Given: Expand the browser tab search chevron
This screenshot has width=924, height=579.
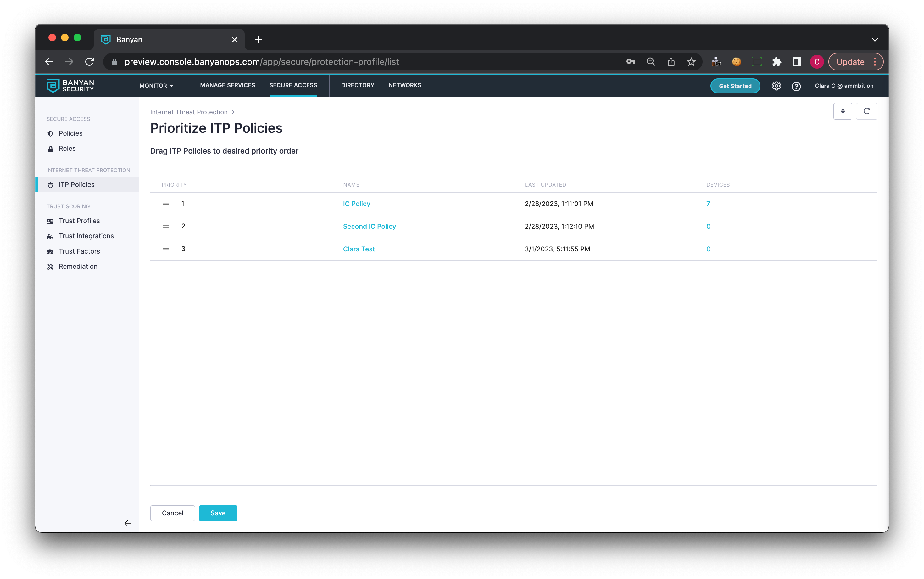Looking at the screenshot, I should pyautogui.click(x=875, y=39).
